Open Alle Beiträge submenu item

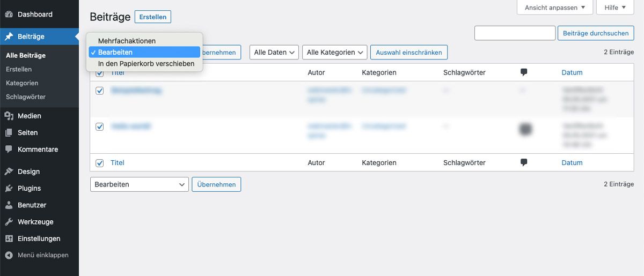26,55
